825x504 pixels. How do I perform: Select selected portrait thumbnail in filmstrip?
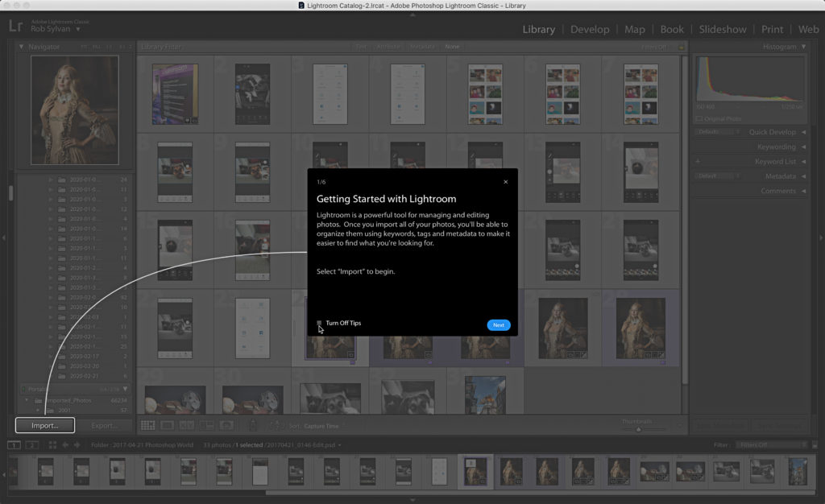pos(475,472)
